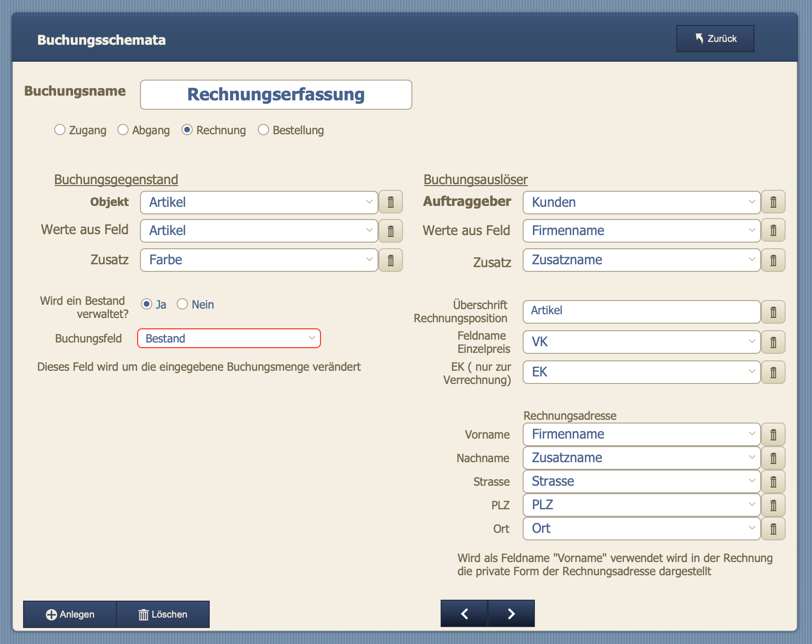This screenshot has width=812, height=644.
Task: Select the Zugang radio button
Action: click(x=60, y=130)
